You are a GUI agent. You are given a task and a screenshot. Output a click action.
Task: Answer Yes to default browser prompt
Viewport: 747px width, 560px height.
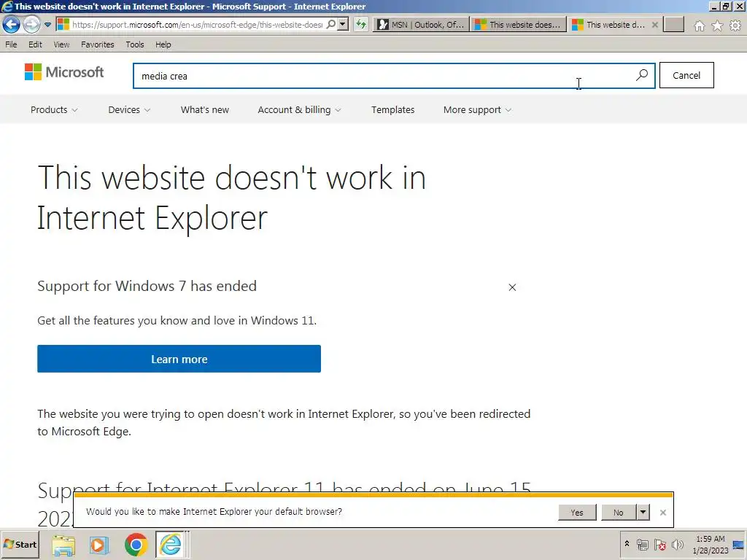point(577,513)
